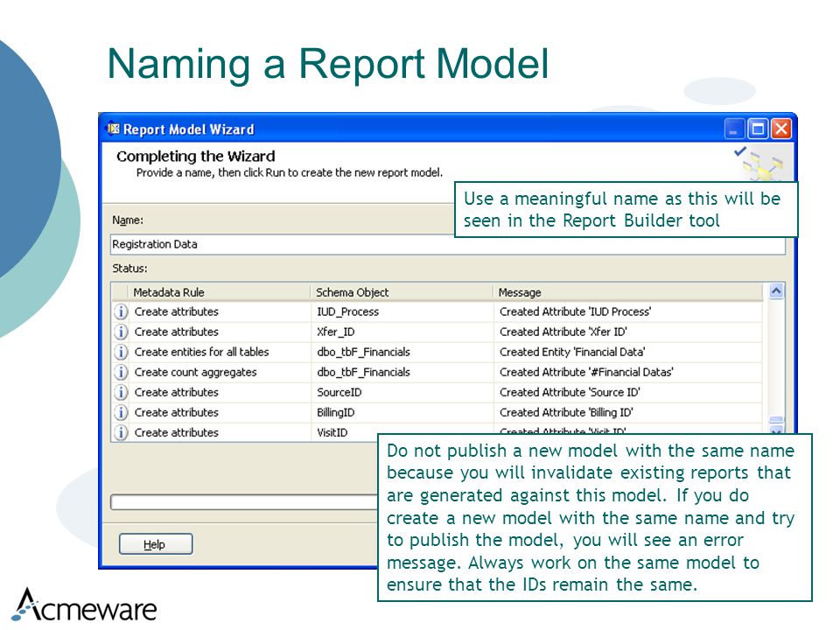Viewport: 840px width, 630px height.
Task: Select 'Created Attribute 'Source ID'' message
Action: click(570, 393)
